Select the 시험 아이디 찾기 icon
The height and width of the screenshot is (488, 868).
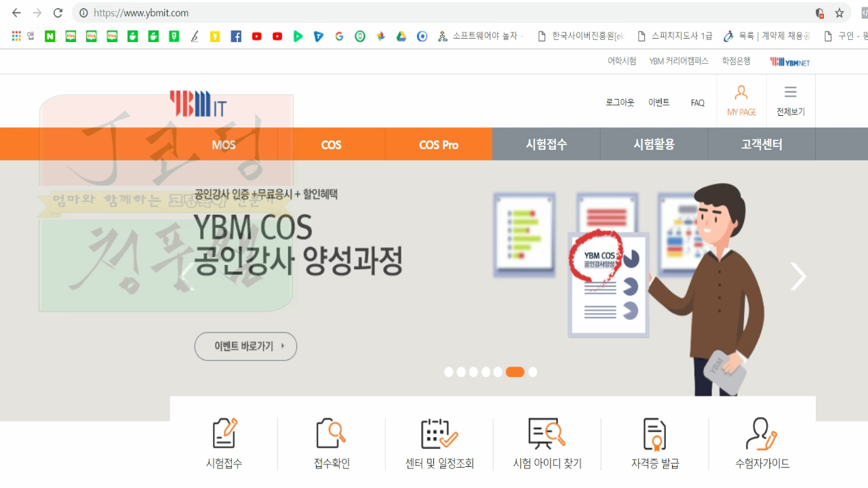[x=547, y=444]
